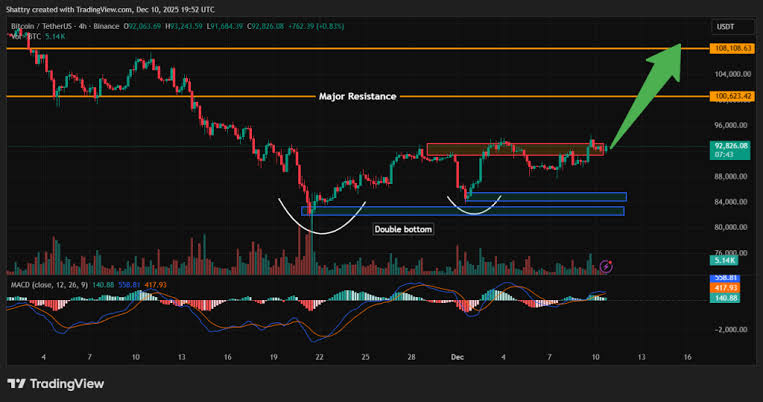Open the USDT currency dropdown
The image size is (763, 402).
point(732,27)
